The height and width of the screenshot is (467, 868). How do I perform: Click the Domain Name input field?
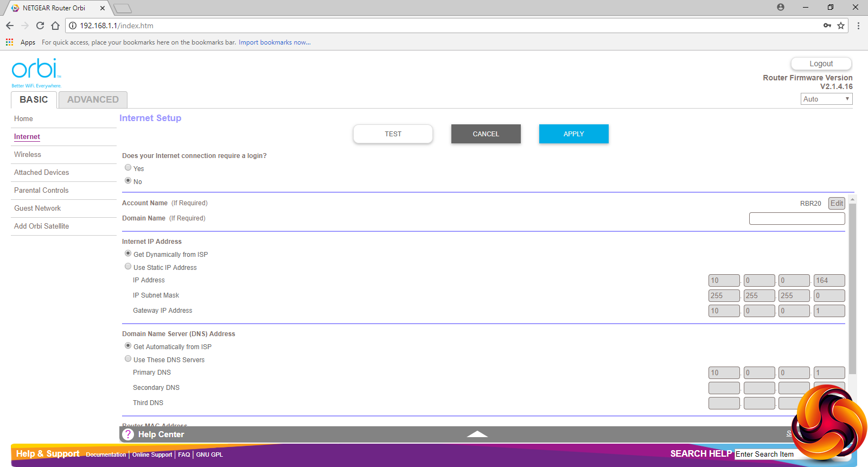click(797, 218)
